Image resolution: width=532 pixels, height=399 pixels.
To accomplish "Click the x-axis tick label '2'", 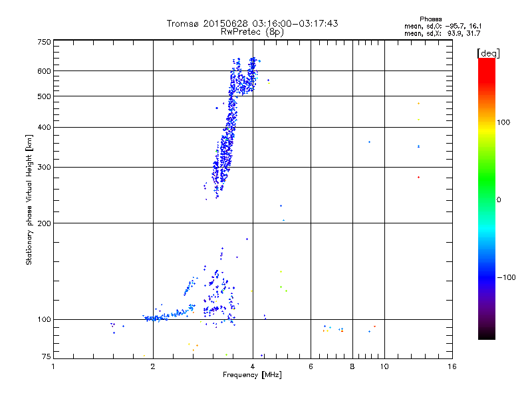I will (x=153, y=366).
